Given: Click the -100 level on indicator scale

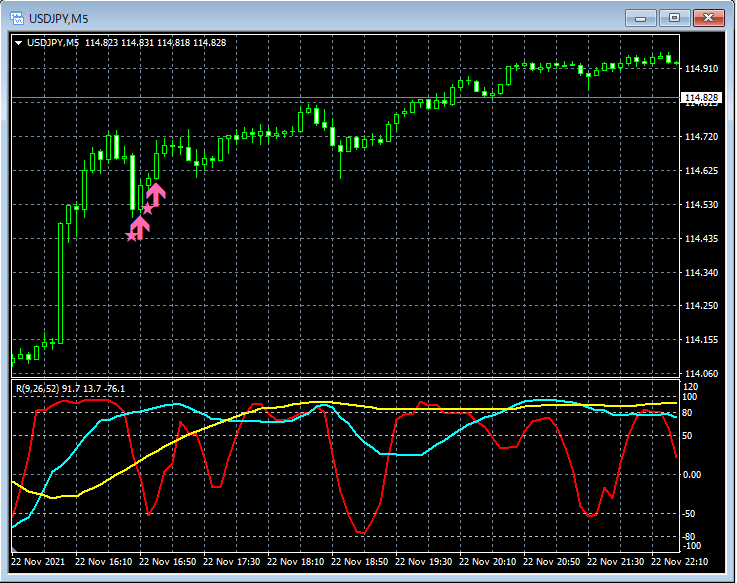Looking at the screenshot, I should tap(691, 546).
